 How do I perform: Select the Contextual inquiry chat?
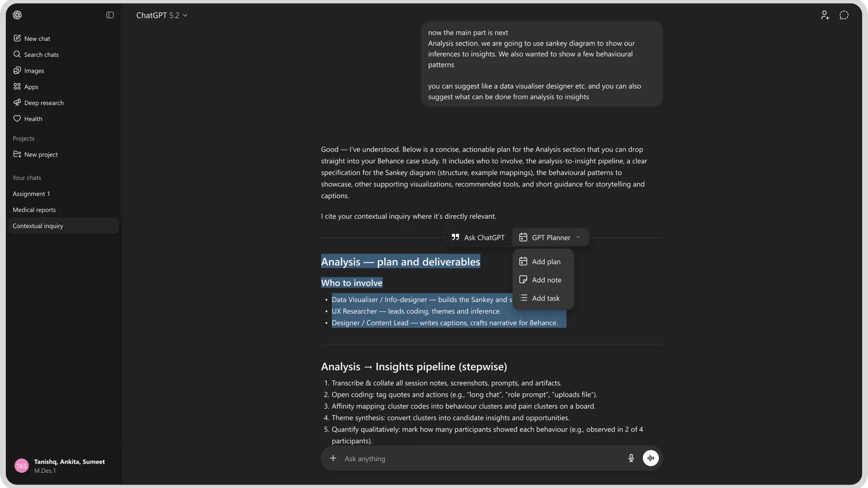[63, 226]
